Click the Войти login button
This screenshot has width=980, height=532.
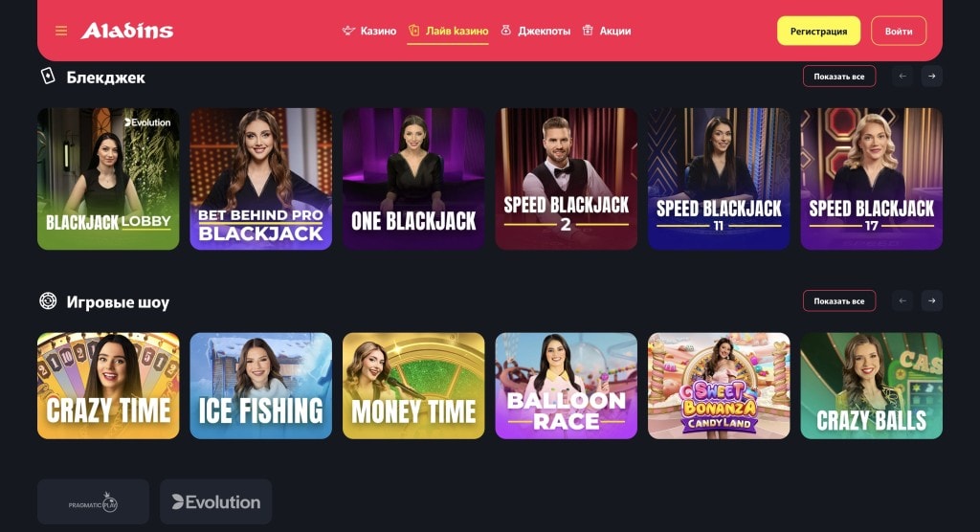pos(899,31)
